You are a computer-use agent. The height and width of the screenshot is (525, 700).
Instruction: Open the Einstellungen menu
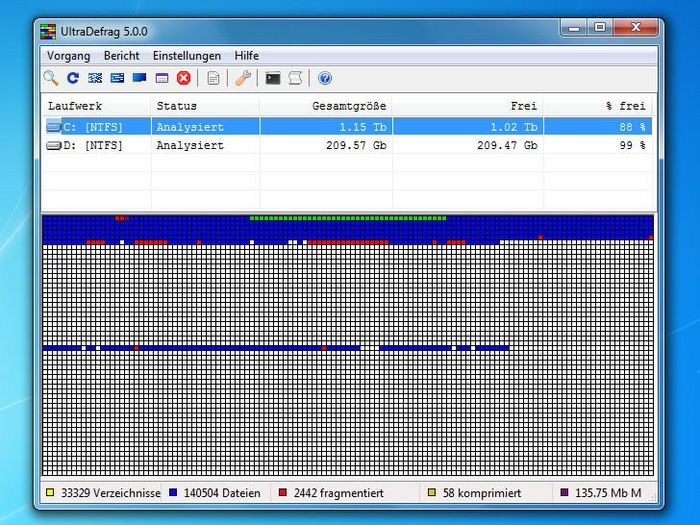[x=187, y=56]
